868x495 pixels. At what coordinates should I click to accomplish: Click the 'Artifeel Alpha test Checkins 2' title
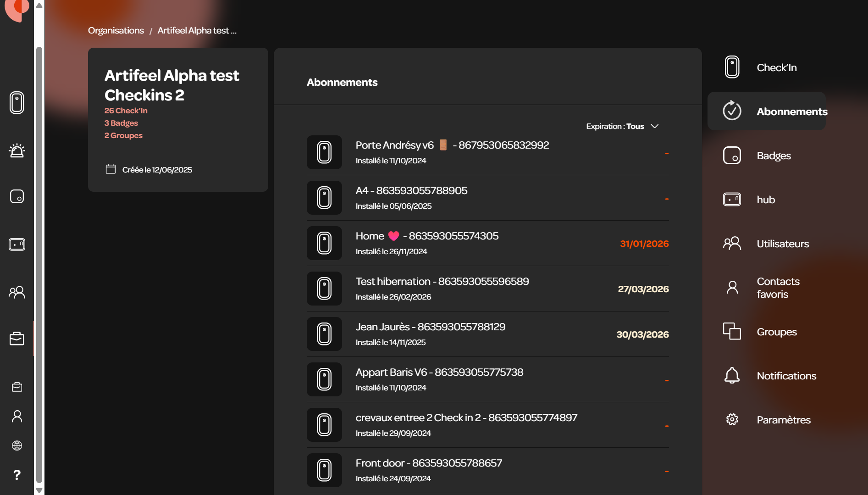pyautogui.click(x=172, y=85)
